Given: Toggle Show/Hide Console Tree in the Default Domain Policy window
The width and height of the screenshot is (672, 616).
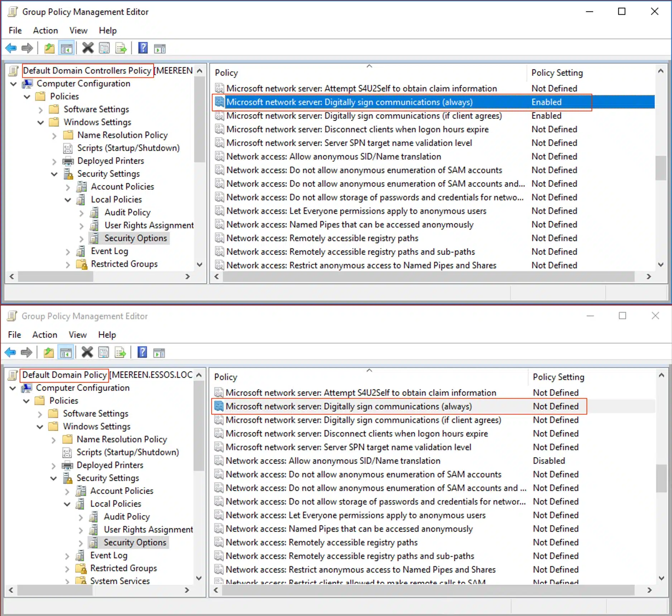Looking at the screenshot, I should pyautogui.click(x=66, y=352).
